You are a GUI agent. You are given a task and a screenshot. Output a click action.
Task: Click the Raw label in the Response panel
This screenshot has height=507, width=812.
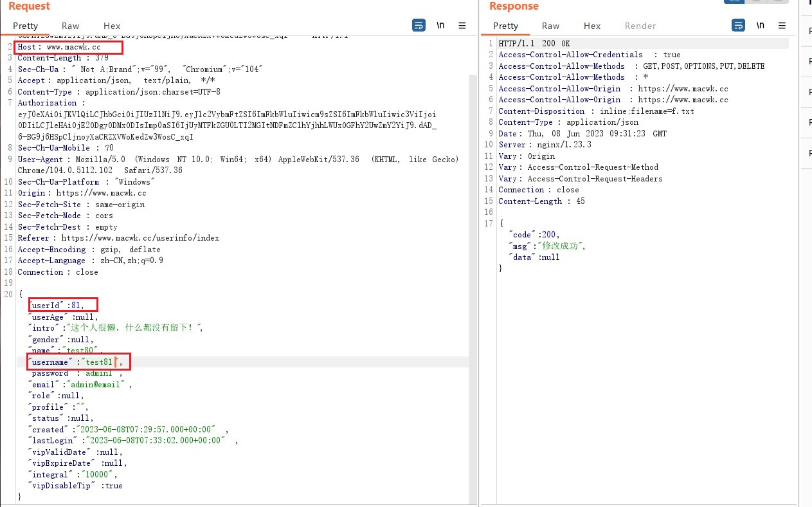pos(550,26)
